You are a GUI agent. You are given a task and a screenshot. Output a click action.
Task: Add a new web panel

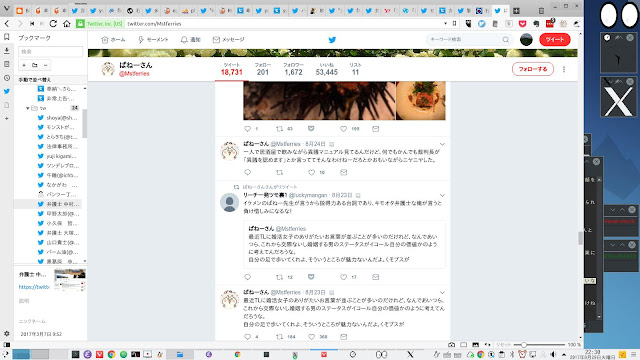[x=7, y=118]
